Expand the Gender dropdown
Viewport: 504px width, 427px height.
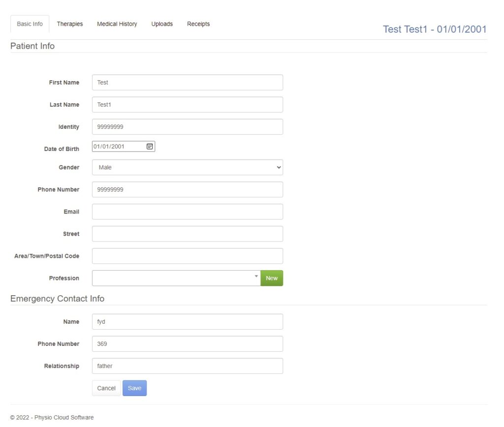[x=188, y=167]
